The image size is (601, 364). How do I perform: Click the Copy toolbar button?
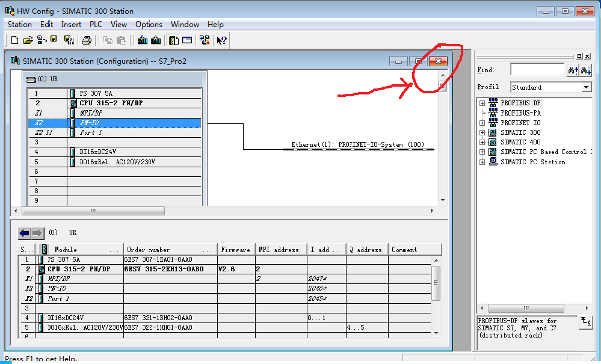coord(108,40)
